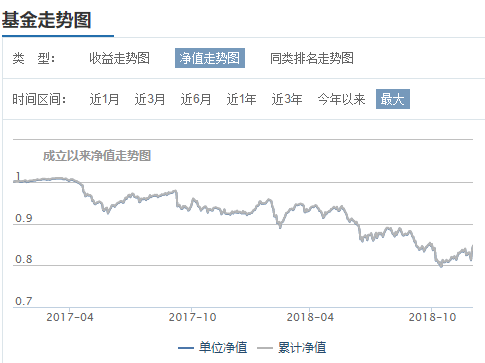Click the 2018-10 axis label
Screen dimensions: 485x363
coord(432,317)
